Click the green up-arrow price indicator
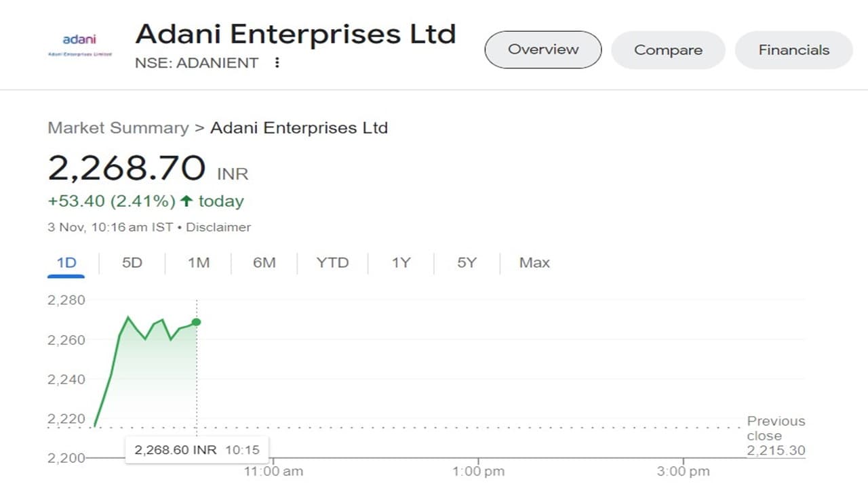The height and width of the screenshot is (488, 868). (x=186, y=201)
